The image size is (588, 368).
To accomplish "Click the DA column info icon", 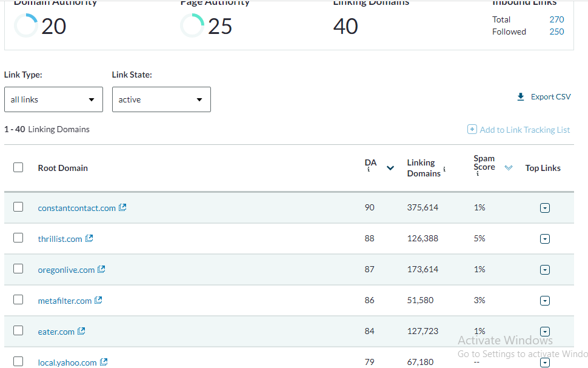I will click(x=369, y=170).
